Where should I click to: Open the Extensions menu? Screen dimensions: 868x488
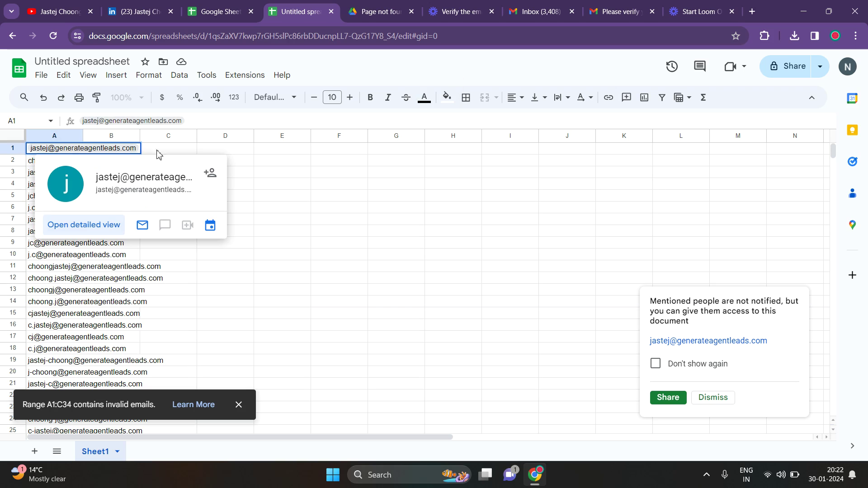pyautogui.click(x=245, y=75)
